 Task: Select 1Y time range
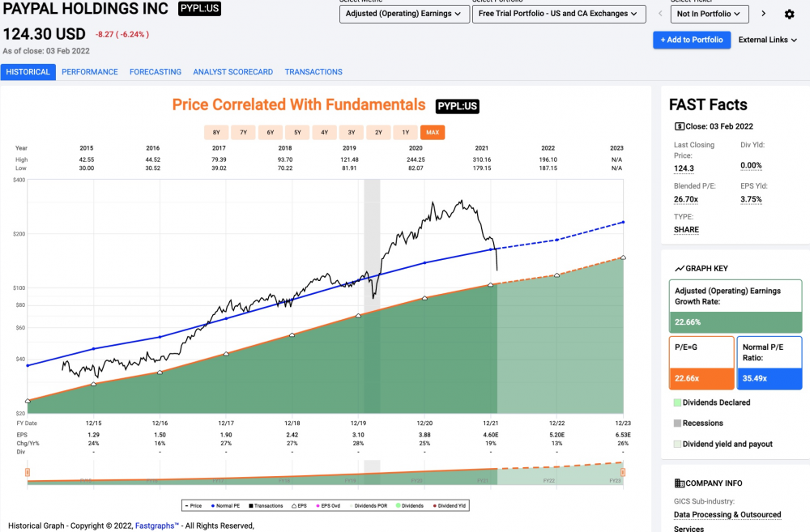pos(406,132)
